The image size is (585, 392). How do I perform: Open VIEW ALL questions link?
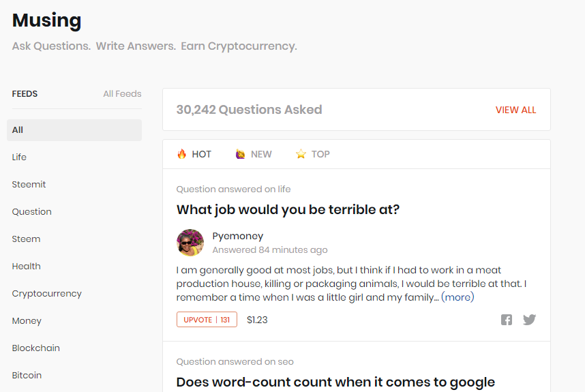point(515,110)
